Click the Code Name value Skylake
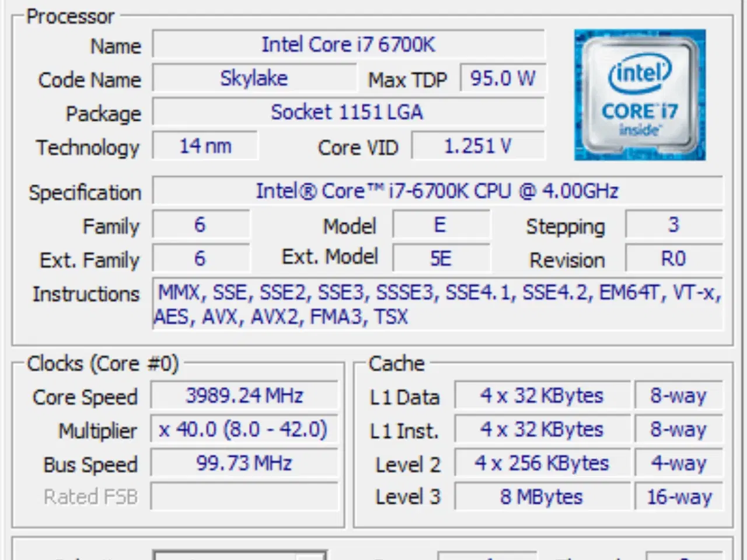The height and width of the screenshot is (560, 747). 254,78
